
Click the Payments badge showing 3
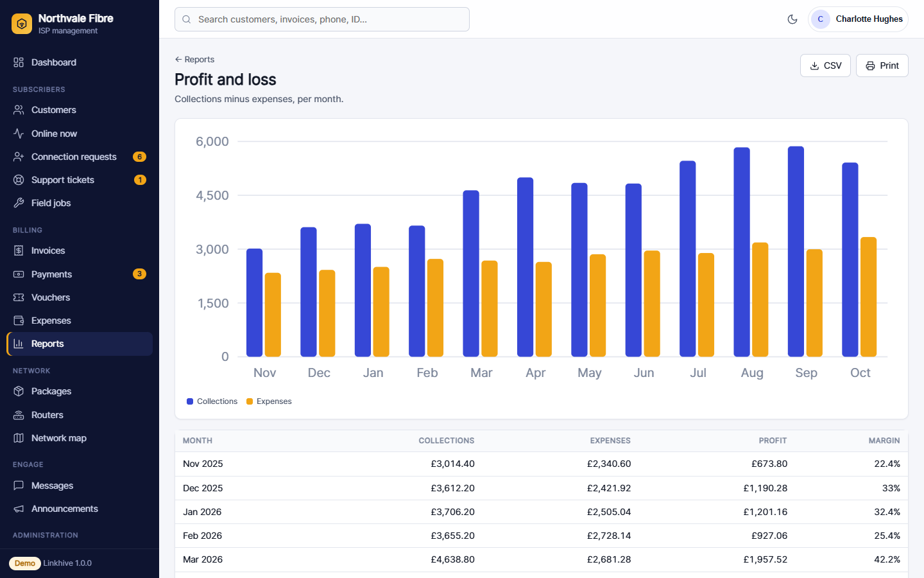[x=139, y=274]
